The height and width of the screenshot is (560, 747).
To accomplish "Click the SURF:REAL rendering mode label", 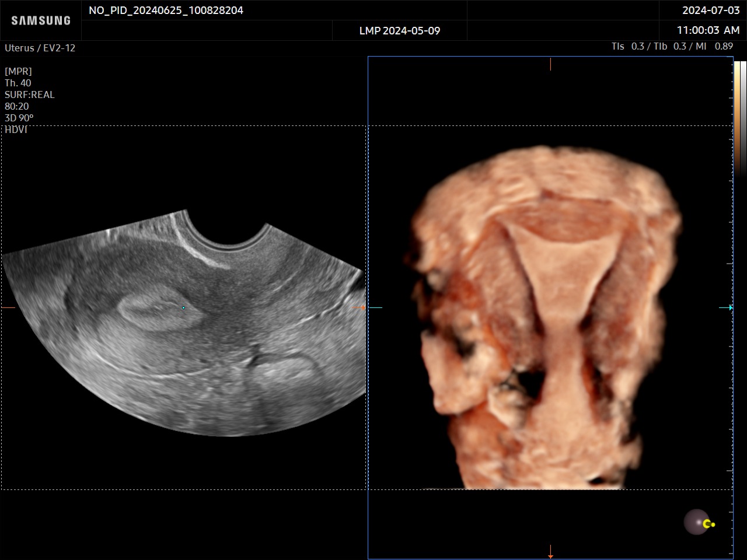I will point(29,94).
